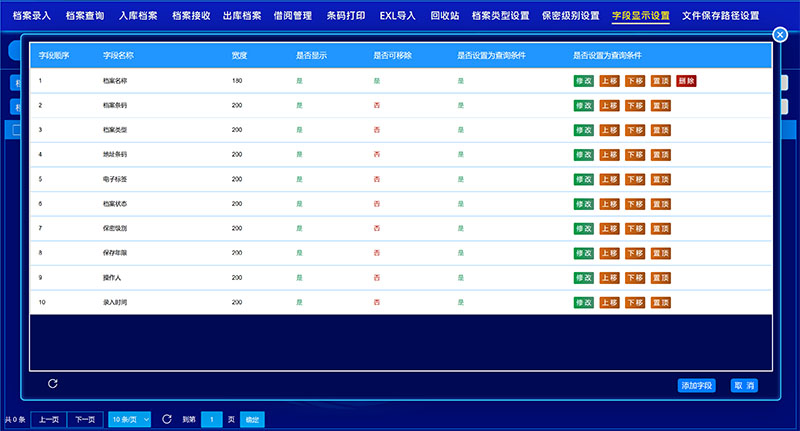Click 修改 for the 档案条码 row
This screenshot has width=800, height=431.
click(x=583, y=105)
